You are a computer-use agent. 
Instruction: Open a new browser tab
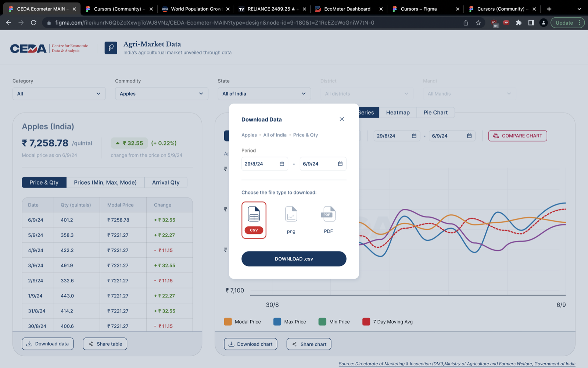549,9
